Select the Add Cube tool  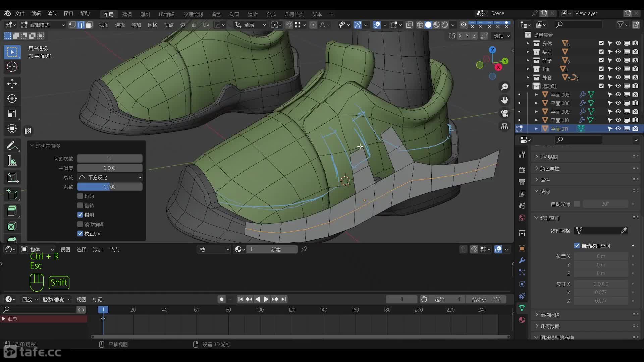tap(12, 194)
